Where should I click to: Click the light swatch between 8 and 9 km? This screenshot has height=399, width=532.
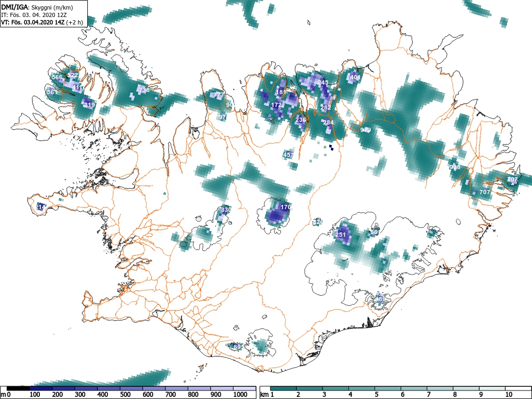point(466,388)
